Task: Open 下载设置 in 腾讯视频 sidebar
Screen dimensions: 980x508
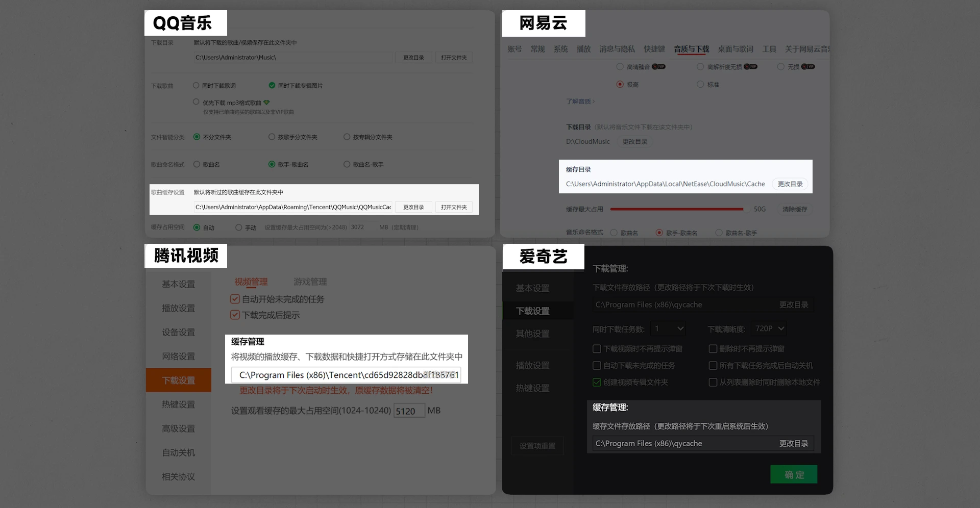Action: [179, 380]
